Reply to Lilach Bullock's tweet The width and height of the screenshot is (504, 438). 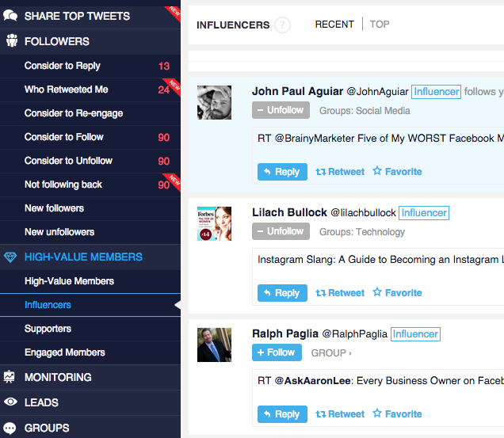click(282, 293)
